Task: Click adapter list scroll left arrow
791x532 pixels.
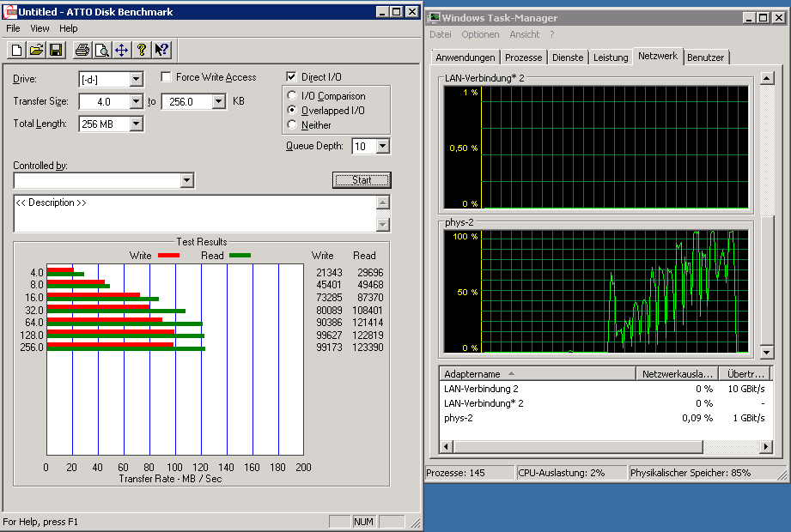Action: pos(446,446)
